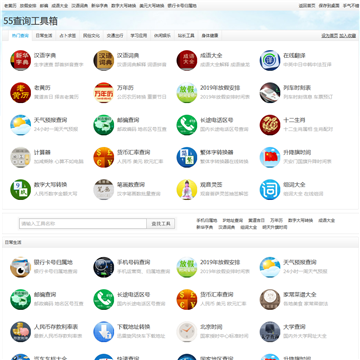This screenshot has height=360, width=360.
Task: Open the 在线翻译 translation icon
Action: [x=270, y=60]
